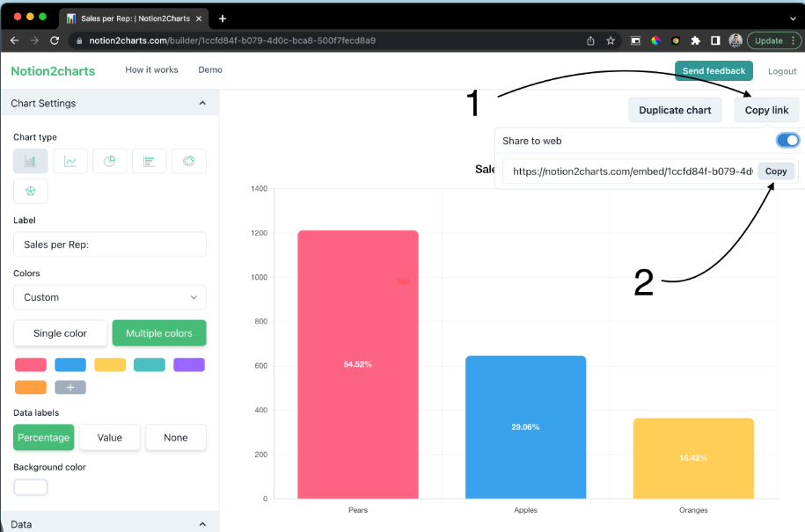
Task: Set data labels to Percentage
Action: 44,438
